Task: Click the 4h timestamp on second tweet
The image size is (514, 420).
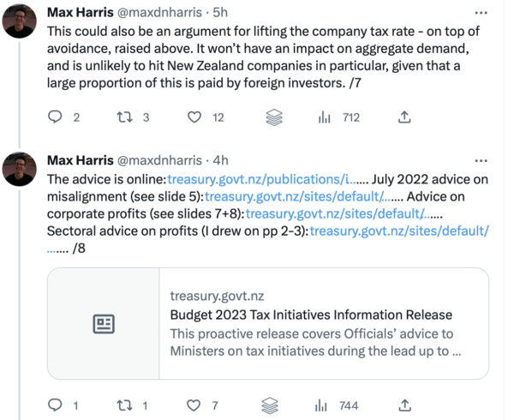Action: click(x=221, y=160)
